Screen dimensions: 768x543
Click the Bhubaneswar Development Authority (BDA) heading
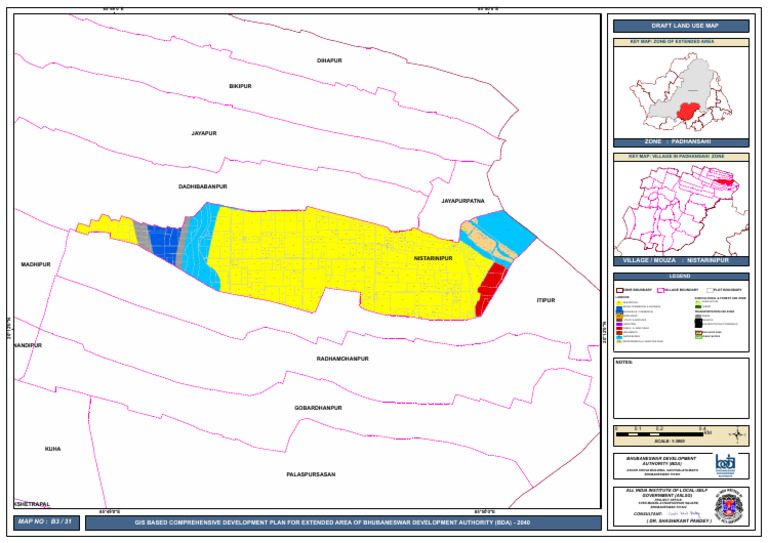[661, 460]
